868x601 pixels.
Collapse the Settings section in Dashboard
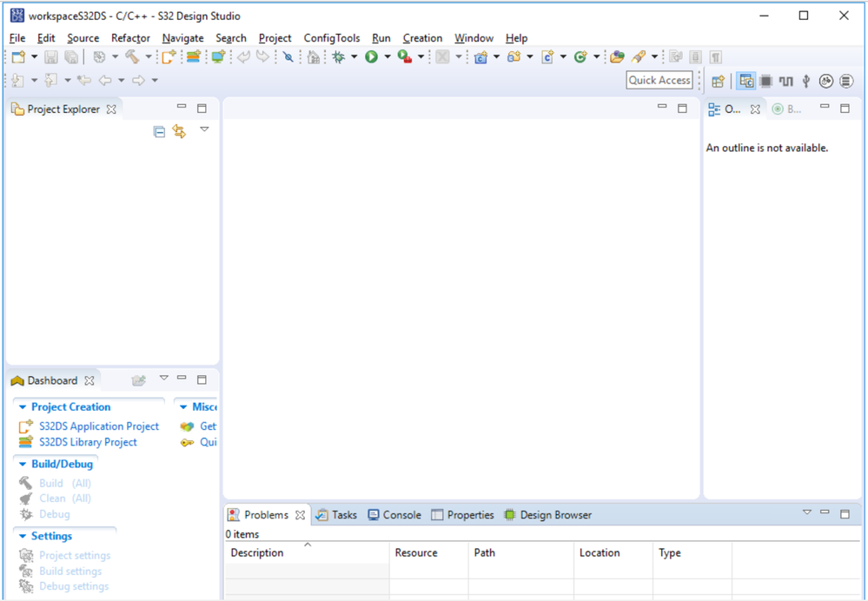tap(23, 536)
